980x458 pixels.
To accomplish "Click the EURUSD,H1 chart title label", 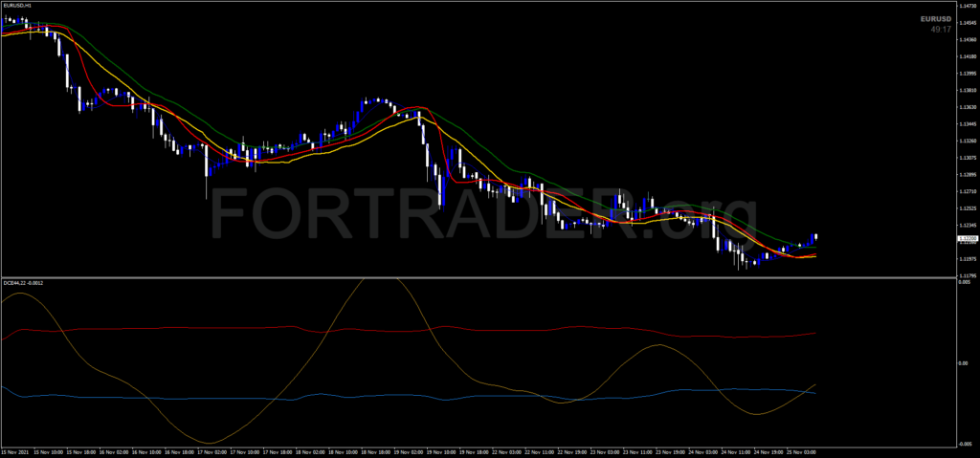I will 16,5.
